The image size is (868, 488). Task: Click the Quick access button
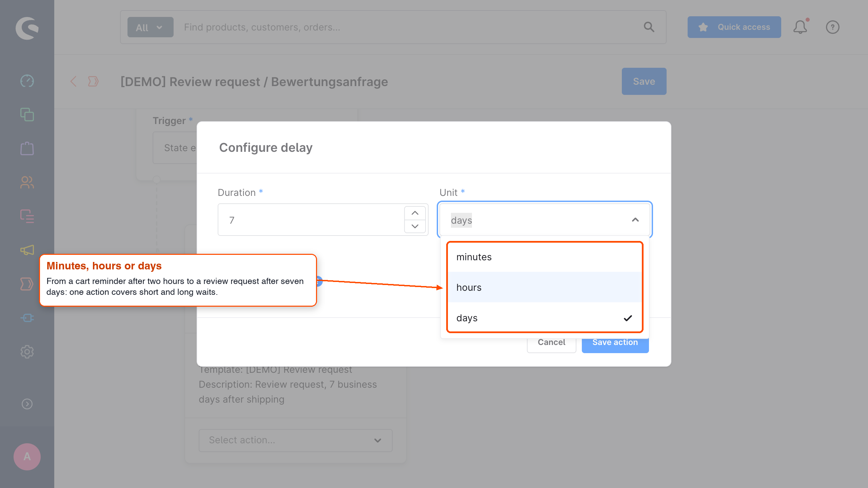pos(734,27)
